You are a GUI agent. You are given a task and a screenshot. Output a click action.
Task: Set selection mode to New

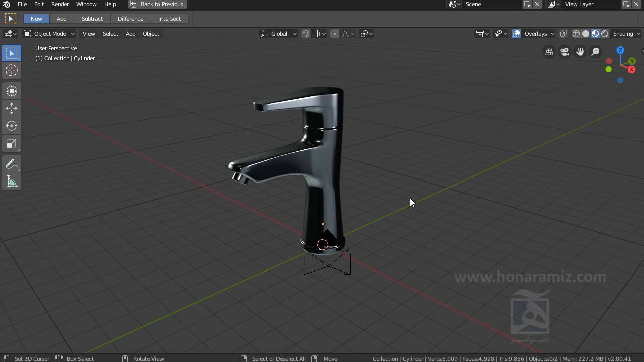point(36,19)
